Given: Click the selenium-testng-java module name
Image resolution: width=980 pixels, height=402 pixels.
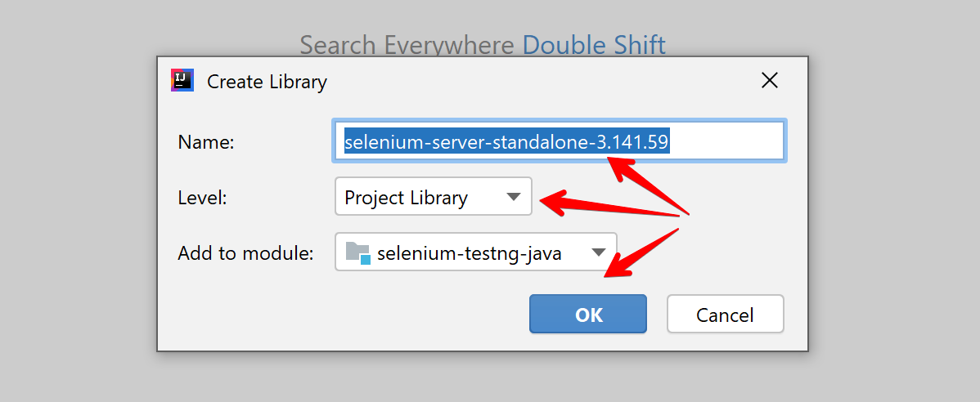Looking at the screenshot, I should [470, 253].
